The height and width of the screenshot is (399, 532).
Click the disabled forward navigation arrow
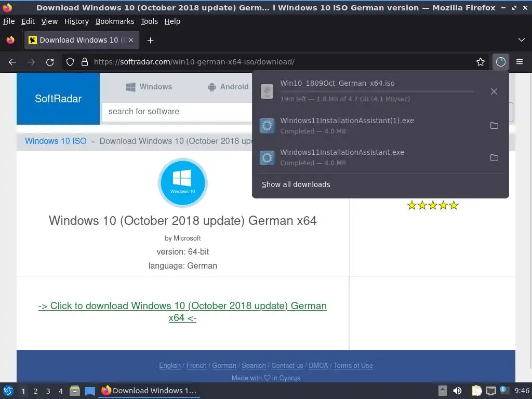point(31,62)
